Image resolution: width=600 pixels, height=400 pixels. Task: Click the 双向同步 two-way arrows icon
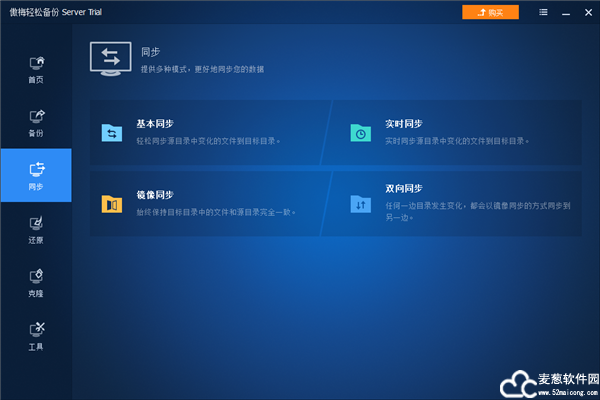pyautogui.click(x=360, y=204)
